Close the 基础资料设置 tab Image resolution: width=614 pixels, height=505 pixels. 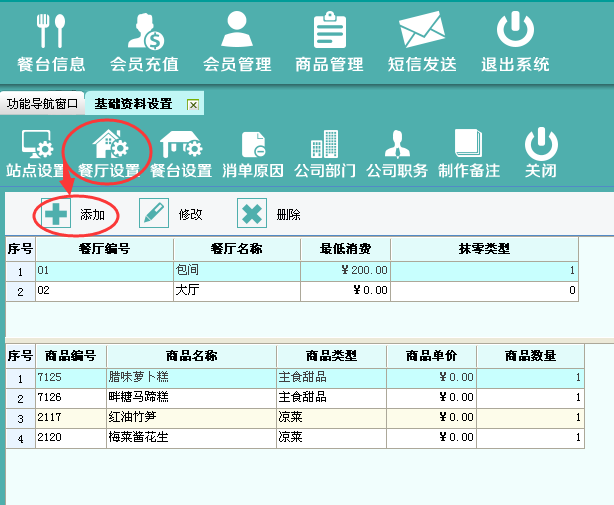tap(193, 105)
